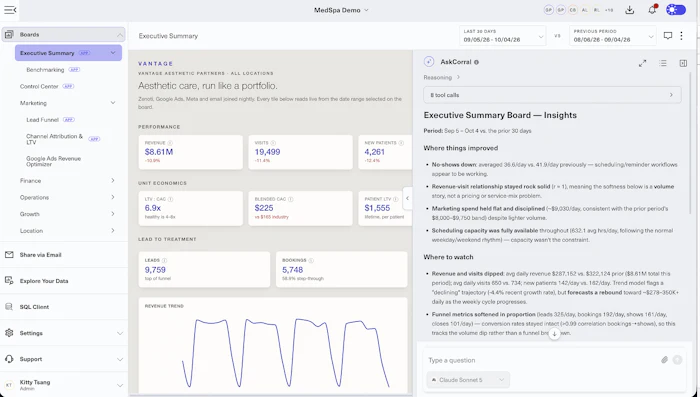Open the download icon in top bar
The width and height of the screenshot is (700, 397).
tap(629, 10)
